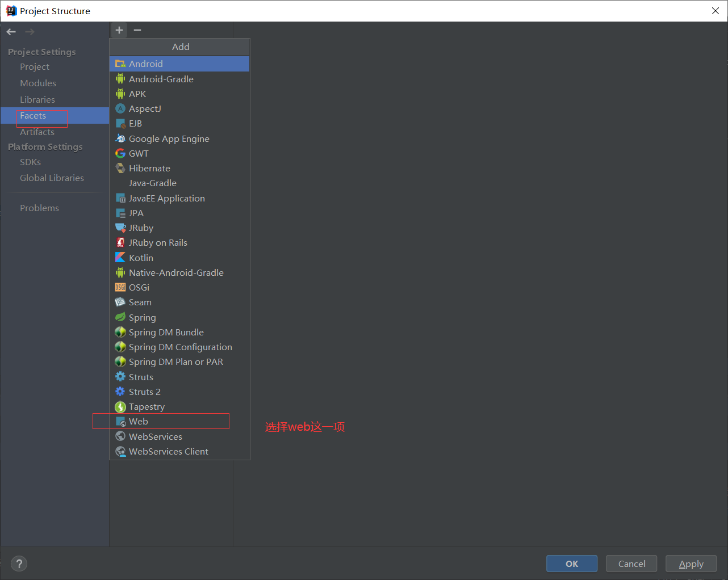This screenshot has width=728, height=580.
Task: Choose Spring DM Plan or PAR
Action: coord(179,362)
